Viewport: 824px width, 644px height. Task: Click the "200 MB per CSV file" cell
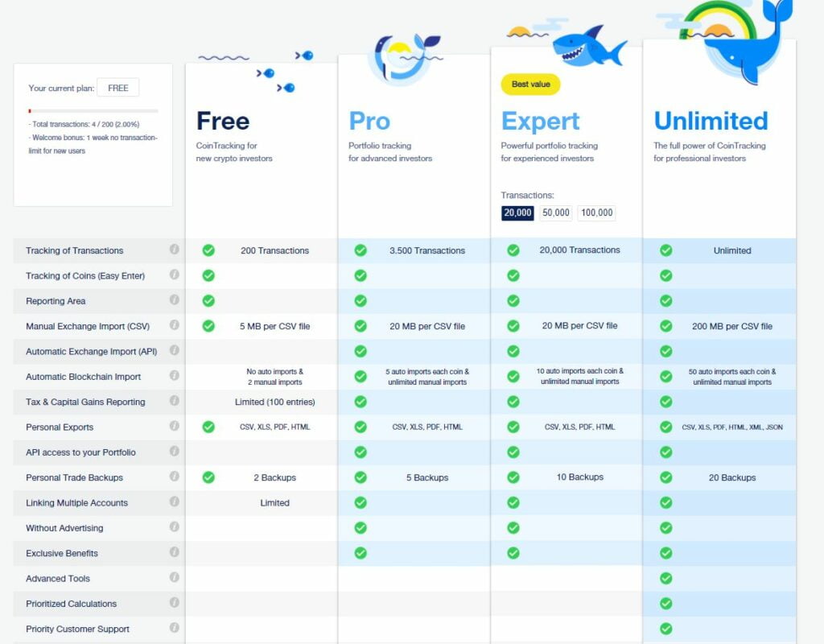(x=732, y=327)
